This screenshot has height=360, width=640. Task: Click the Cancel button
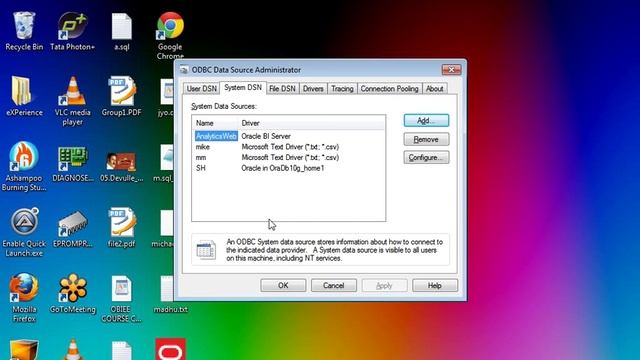point(333,285)
